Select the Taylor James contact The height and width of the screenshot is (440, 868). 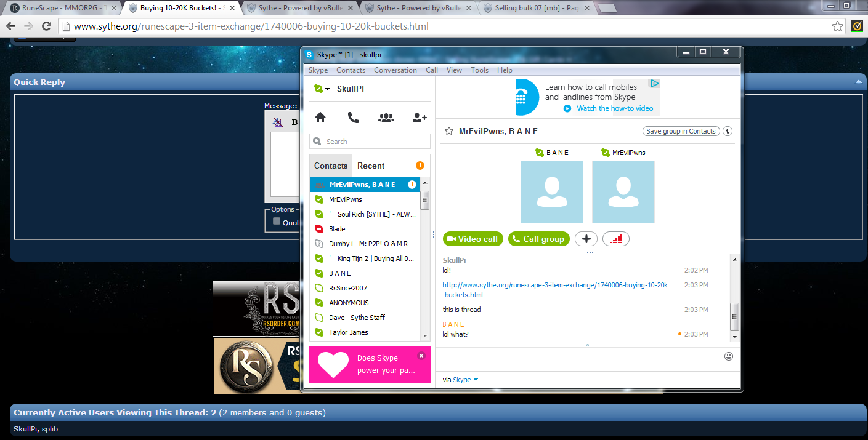365,332
